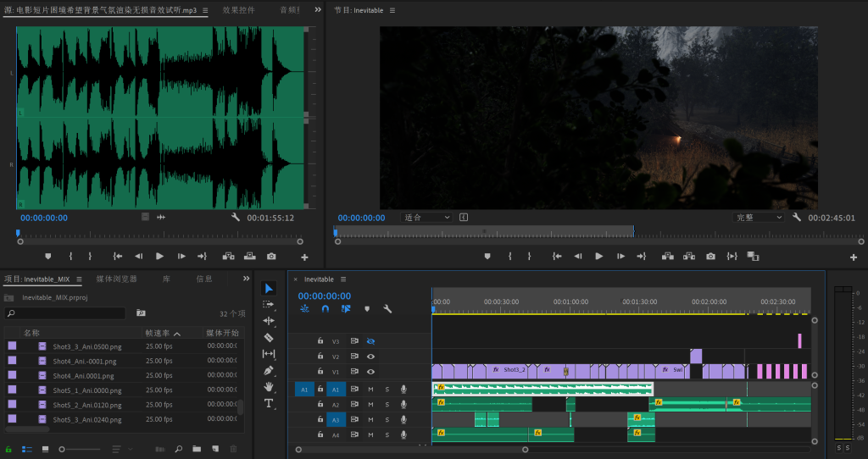The height and width of the screenshot is (459, 868).
Task: Open Source monitor settings wrench
Action: [x=236, y=218]
